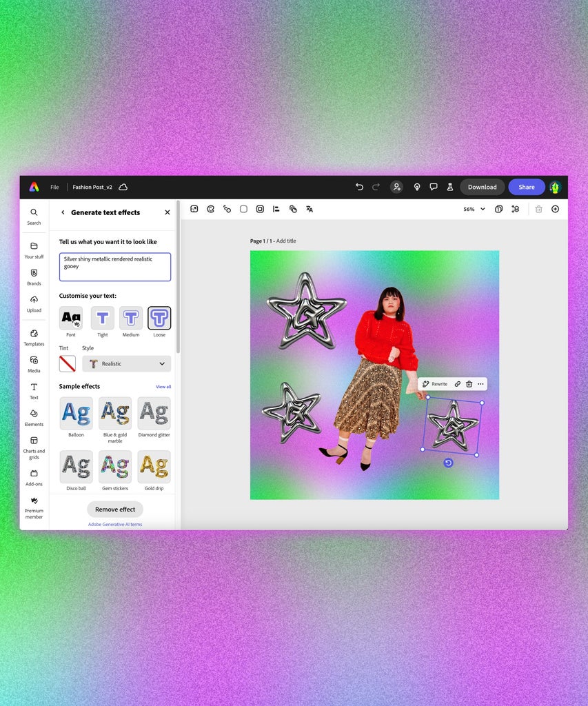Click the undo arrow icon
Image resolution: width=588 pixels, height=706 pixels.
[x=359, y=187]
